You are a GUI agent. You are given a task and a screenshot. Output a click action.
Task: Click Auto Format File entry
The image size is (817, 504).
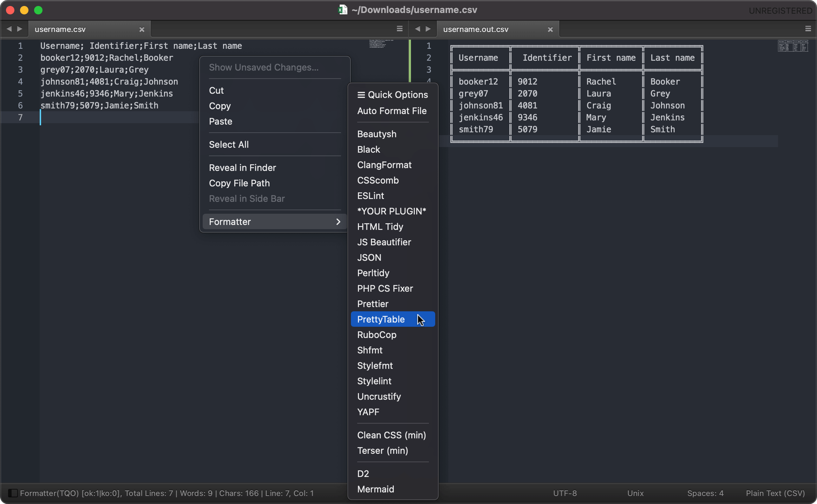[392, 111]
